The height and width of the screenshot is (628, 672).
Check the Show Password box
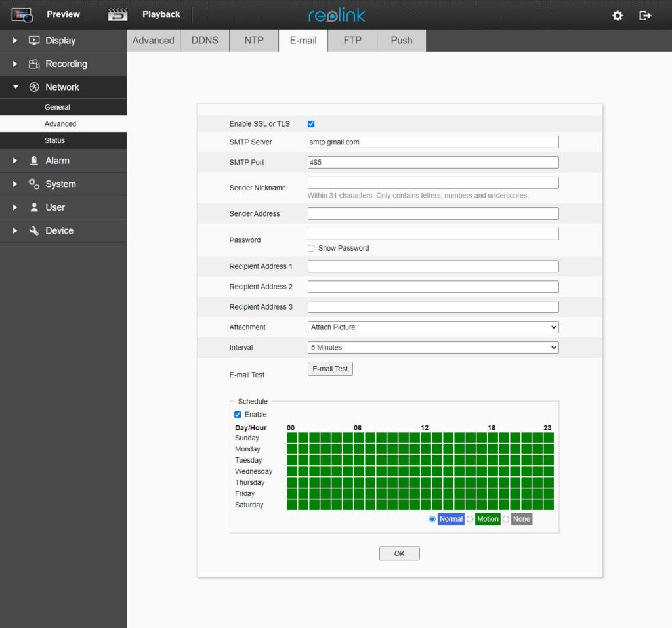tap(311, 249)
